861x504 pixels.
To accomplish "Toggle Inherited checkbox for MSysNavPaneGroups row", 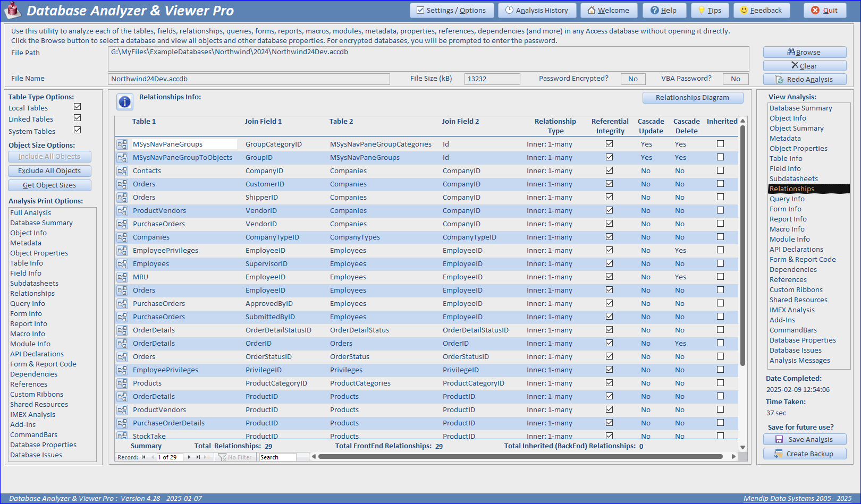I will point(720,144).
